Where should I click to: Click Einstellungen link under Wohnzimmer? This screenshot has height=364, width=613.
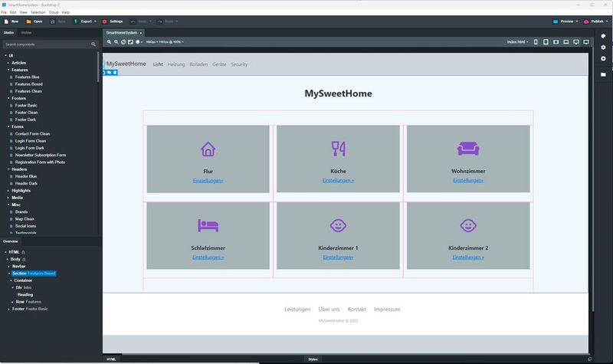tap(468, 181)
